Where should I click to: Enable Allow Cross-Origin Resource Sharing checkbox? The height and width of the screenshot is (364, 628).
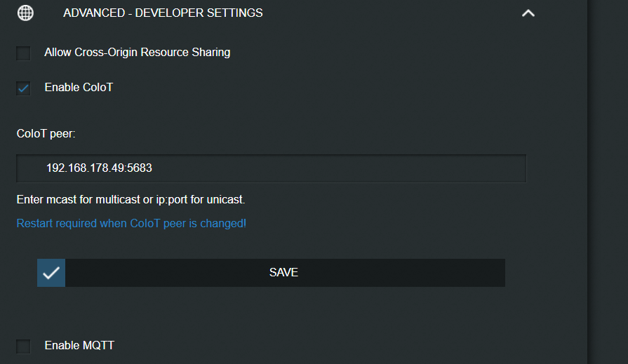(23, 53)
